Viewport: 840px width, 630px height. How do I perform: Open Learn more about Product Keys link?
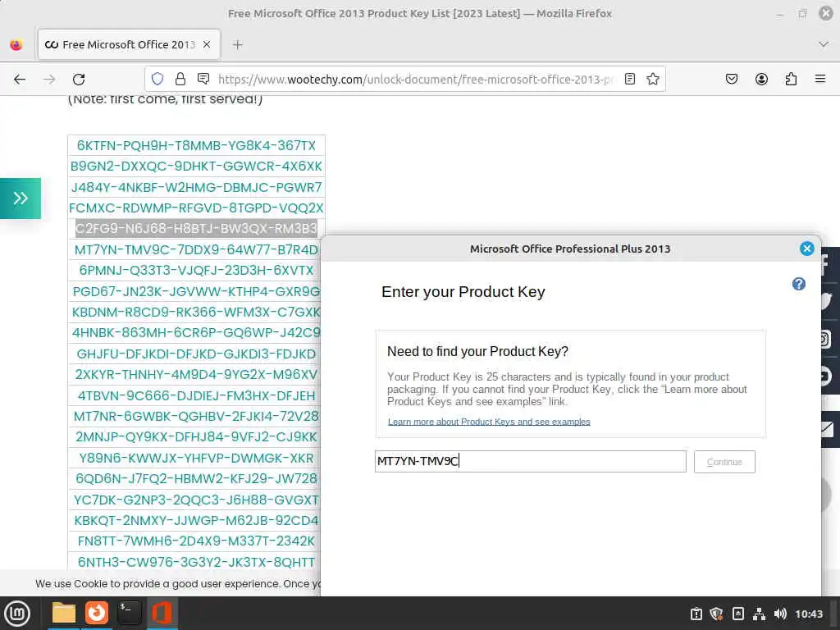coord(489,422)
